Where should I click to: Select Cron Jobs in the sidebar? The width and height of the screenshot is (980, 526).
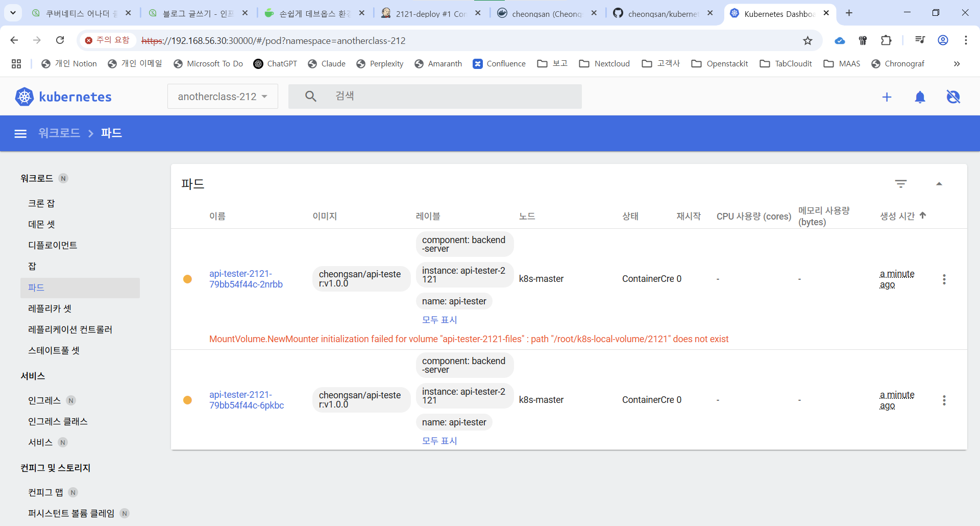[x=41, y=203]
